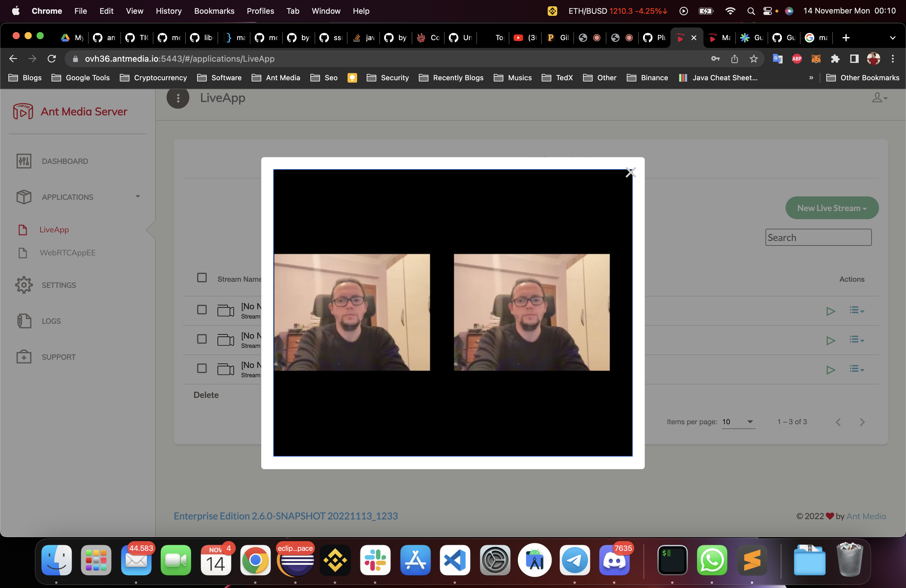This screenshot has width=906, height=588.
Task: Play the second stream in the list
Action: tap(830, 340)
